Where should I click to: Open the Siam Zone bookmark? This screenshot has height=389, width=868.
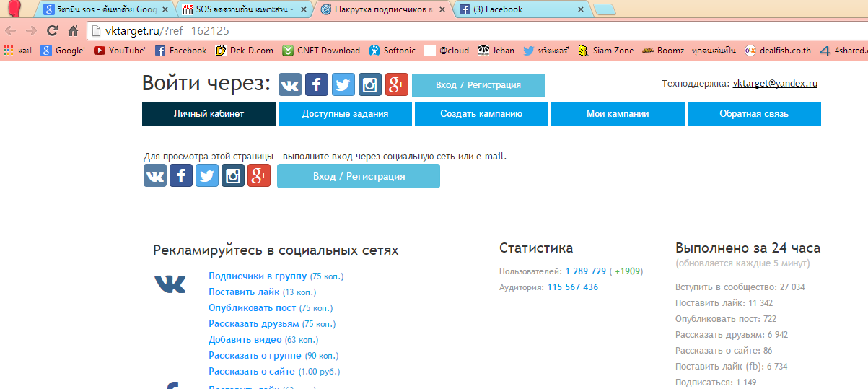pos(605,51)
